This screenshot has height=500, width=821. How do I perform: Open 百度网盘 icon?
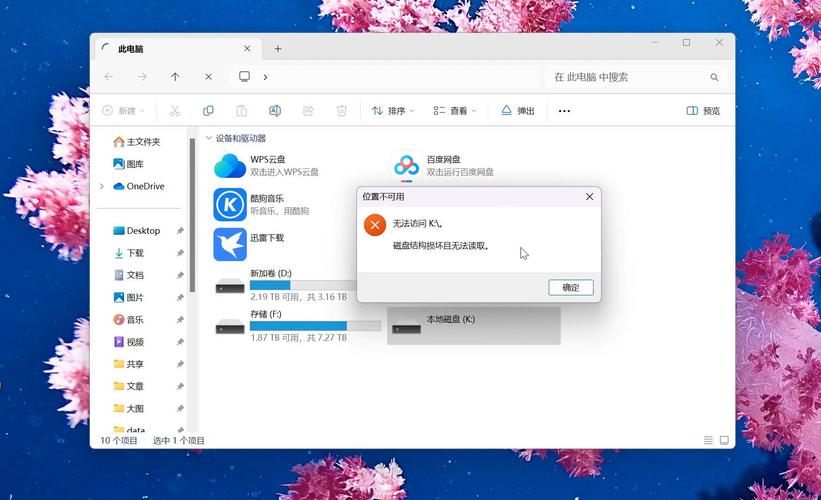point(406,165)
